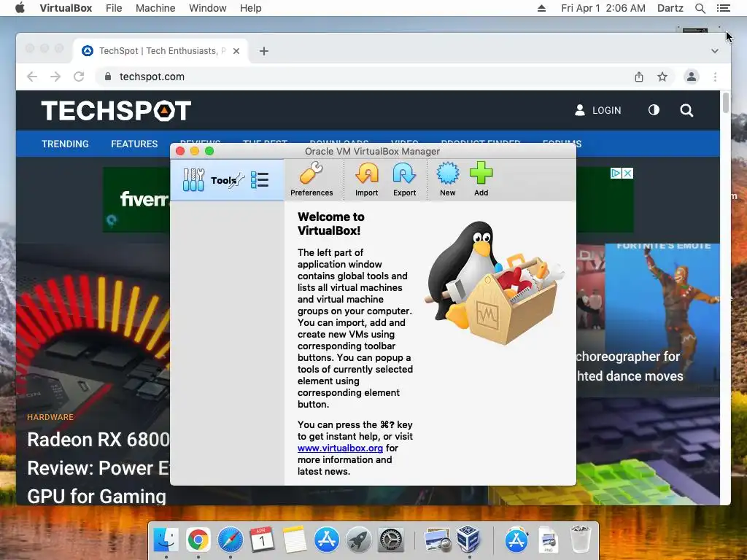Open the File menu
The image size is (747, 560).
[114, 8]
